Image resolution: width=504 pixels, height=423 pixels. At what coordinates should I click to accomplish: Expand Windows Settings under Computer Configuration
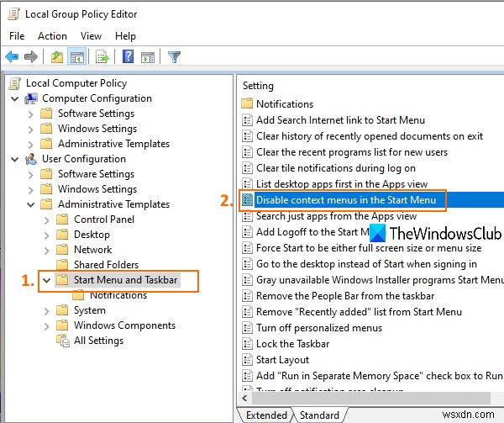click(x=30, y=129)
